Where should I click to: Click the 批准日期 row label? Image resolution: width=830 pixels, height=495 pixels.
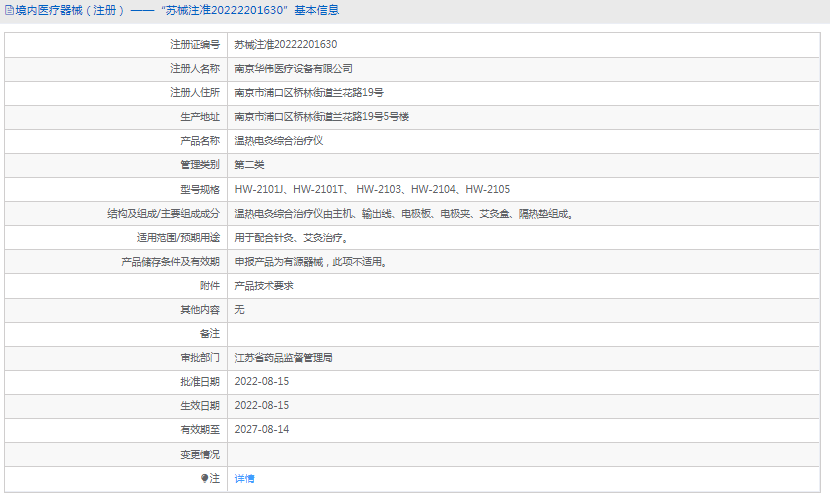point(200,382)
